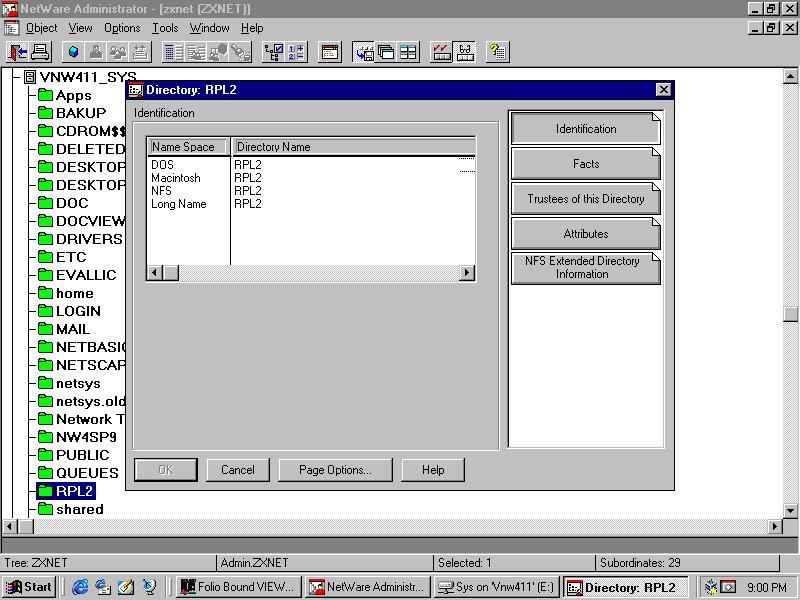Launch Internet Explorer from the quick launch
The image size is (800, 600).
pyautogui.click(x=80, y=587)
